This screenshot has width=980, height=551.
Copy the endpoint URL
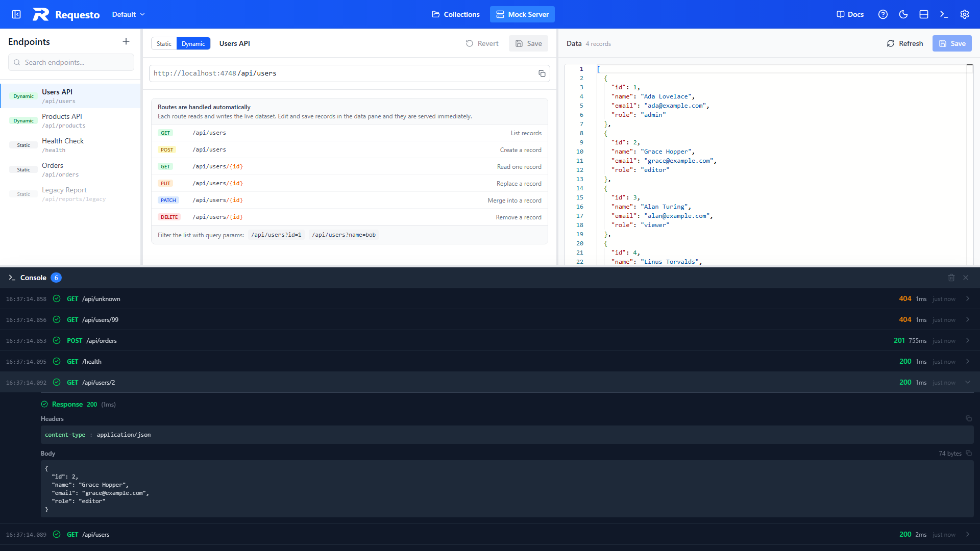point(542,73)
